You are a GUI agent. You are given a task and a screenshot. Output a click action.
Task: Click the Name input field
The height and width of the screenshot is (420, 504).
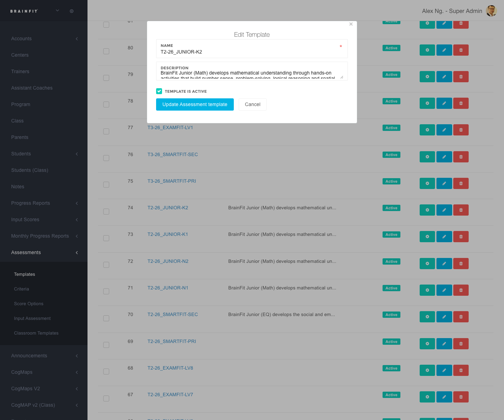click(x=252, y=49)
